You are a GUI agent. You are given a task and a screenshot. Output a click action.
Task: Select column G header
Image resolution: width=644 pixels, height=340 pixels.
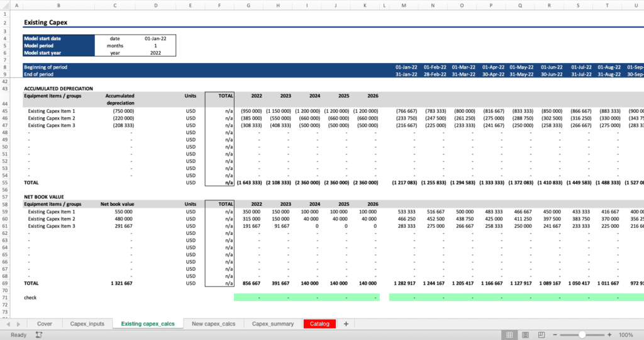point(249,6)
